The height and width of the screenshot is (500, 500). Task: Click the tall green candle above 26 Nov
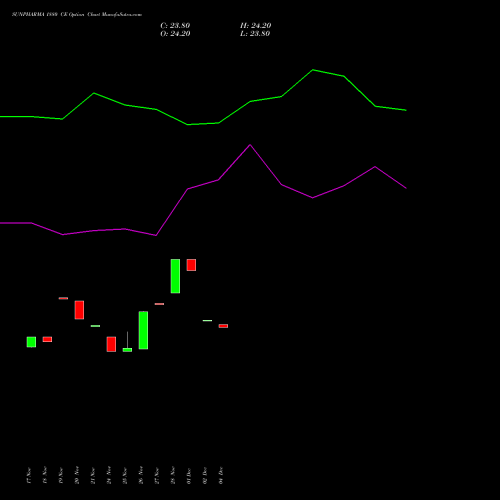coord(143,330)
